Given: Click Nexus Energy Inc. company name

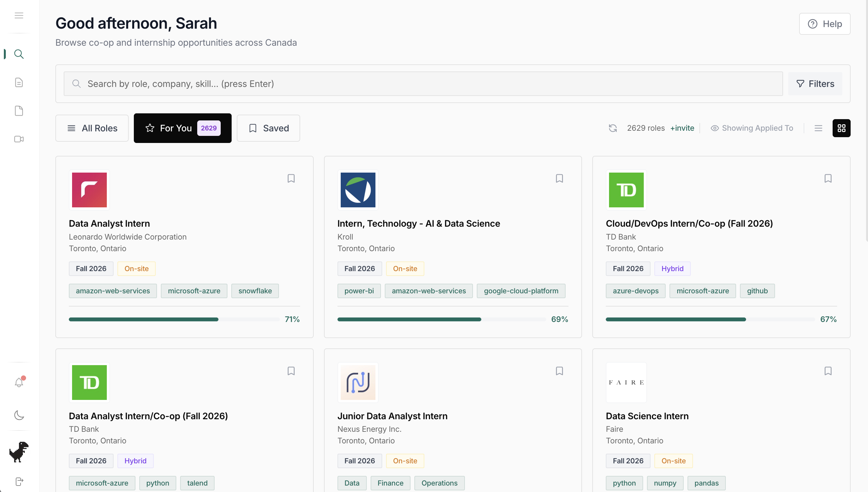Looking at the screenshot, I should coord(369,429).
